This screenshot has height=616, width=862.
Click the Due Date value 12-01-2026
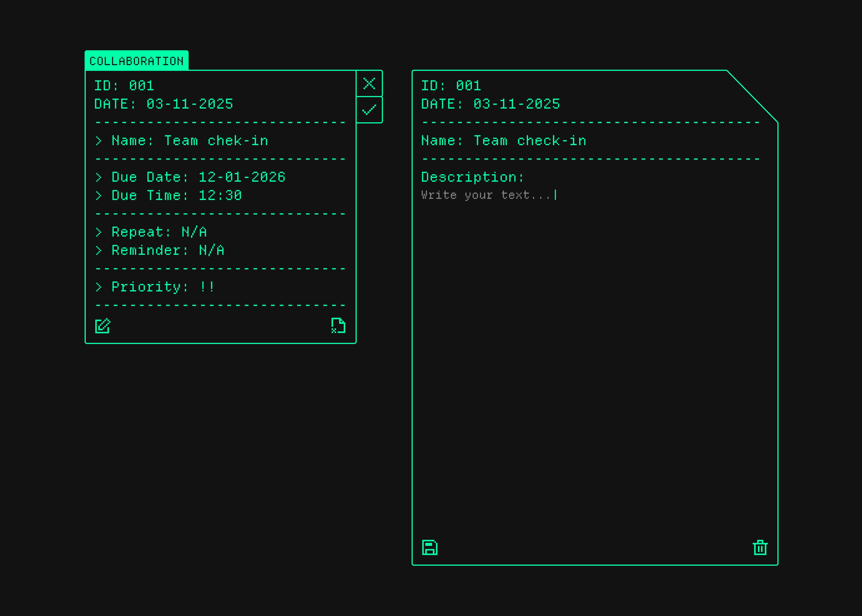242,177
